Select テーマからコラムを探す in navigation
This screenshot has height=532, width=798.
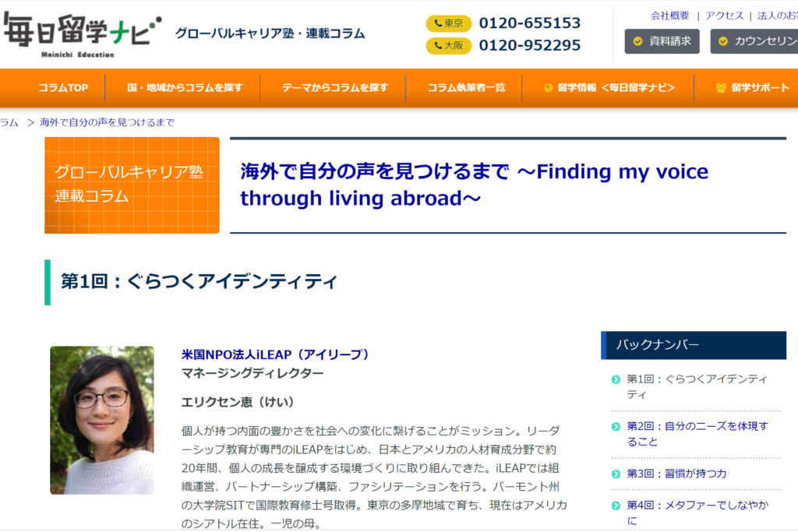pos(334,88)
